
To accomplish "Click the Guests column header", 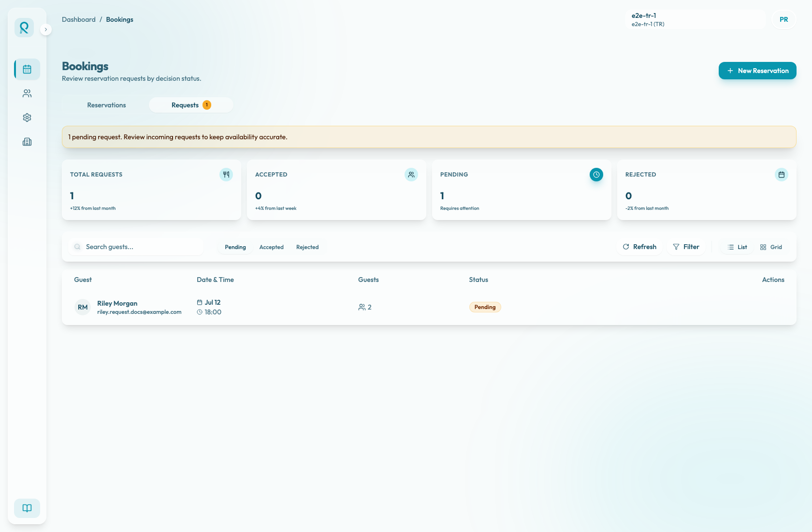I will [368, 280].
